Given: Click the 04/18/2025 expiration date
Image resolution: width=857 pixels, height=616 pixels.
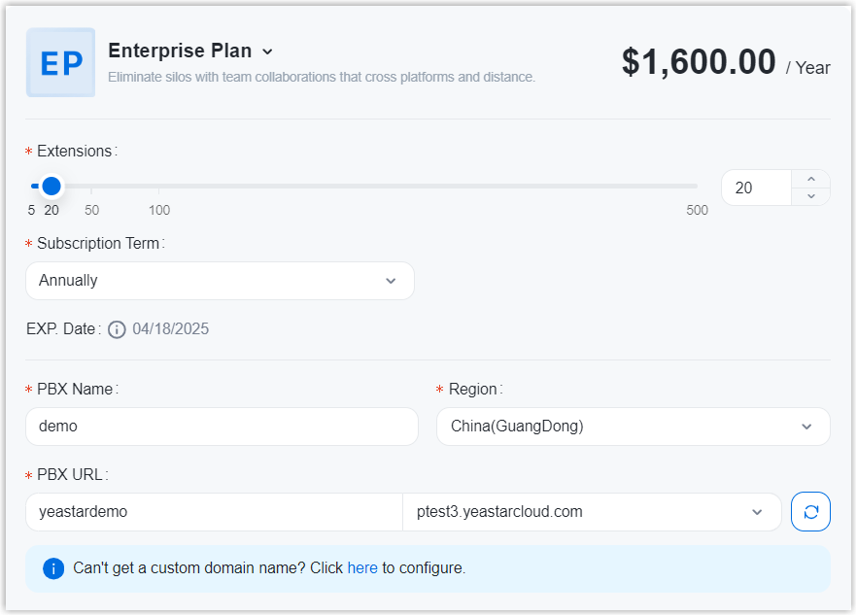Looking at the screenshot, I should (171, 329).
